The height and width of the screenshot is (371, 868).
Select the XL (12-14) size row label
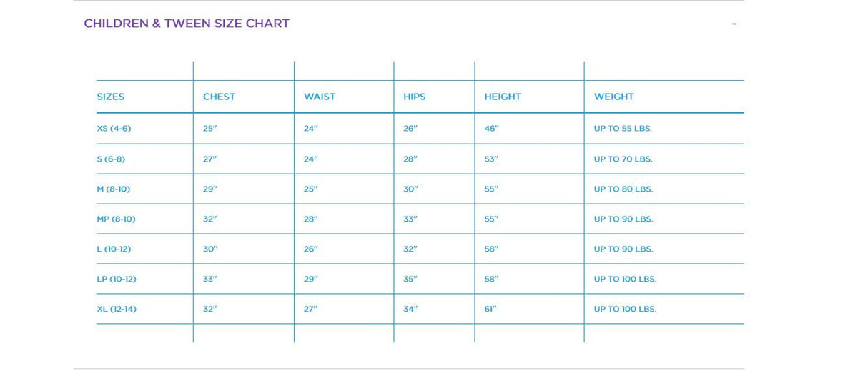[x=116, y=309]
